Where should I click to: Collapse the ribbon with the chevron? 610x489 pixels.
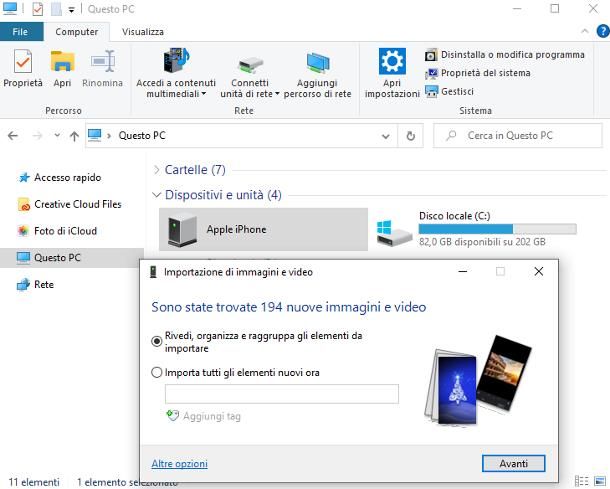(x=584, y=32)
